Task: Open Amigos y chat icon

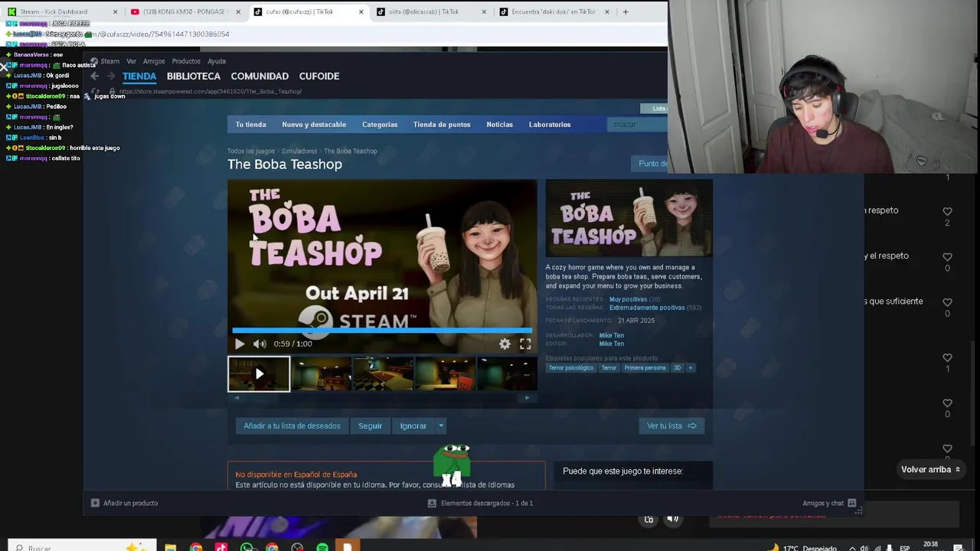Action: (x=851, y=503)
